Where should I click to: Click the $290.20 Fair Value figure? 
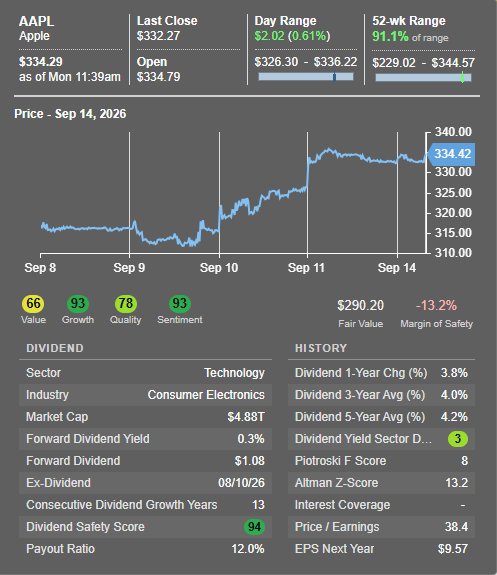pos(361,305)
